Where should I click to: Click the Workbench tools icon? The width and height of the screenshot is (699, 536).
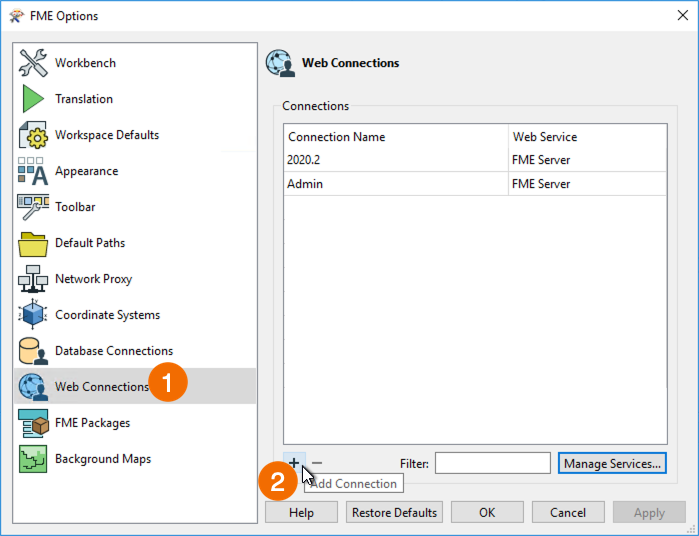pos(33,63)
